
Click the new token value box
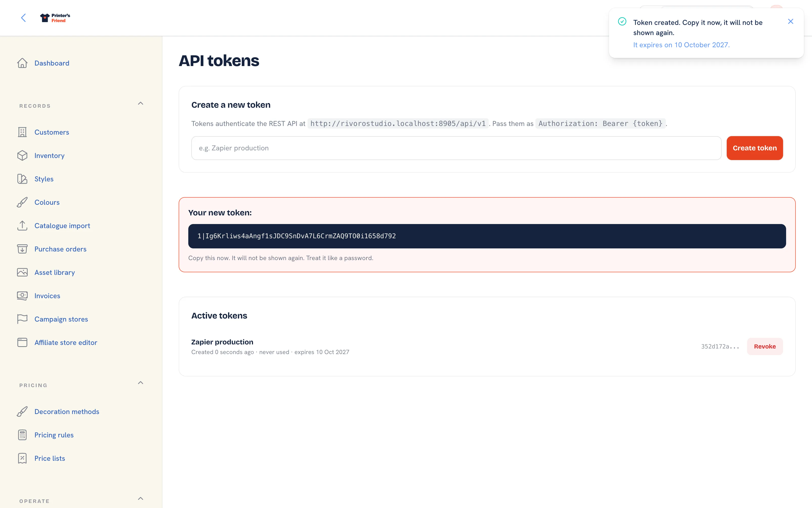click(487, 236)
